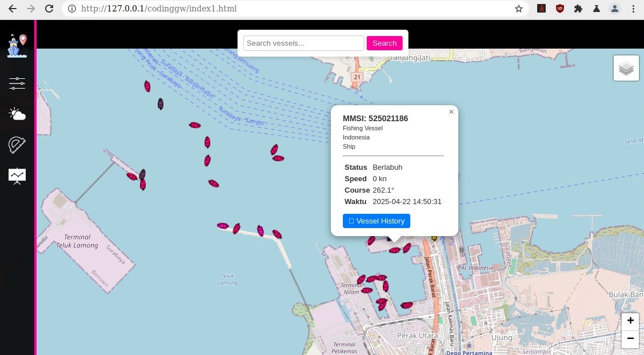644x355 pixels.
Task: Click the PAL Indonesia map label
Action: [x=475, y=268]
